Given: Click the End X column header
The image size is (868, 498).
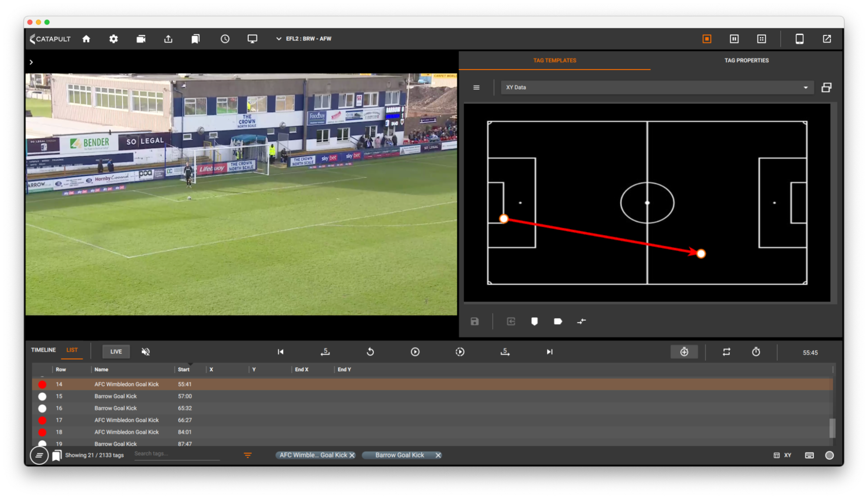Looking at the screenshot, I should click(x=302, y=370).
